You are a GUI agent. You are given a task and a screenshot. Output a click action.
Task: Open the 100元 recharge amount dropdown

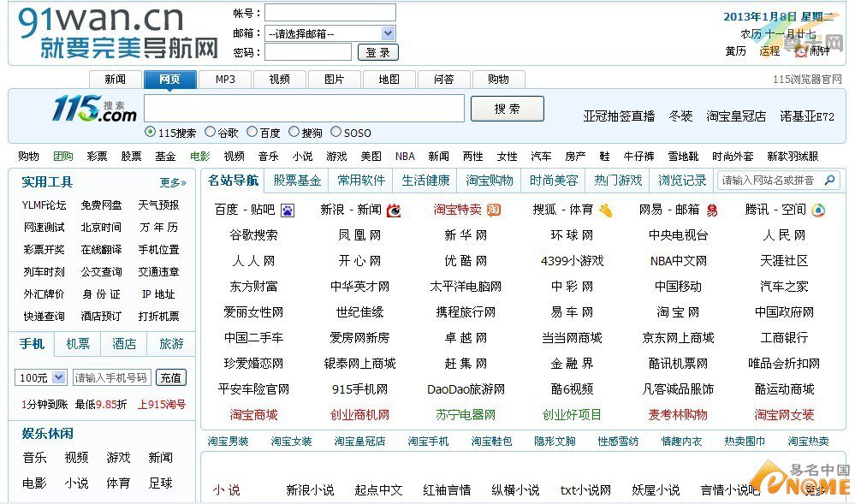pos(40,377)
